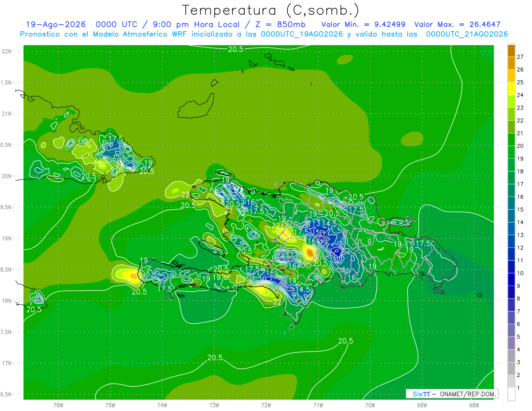Pick the dark orange legend swatch above 27
The image size is (532, 411).
click(511, 51)
